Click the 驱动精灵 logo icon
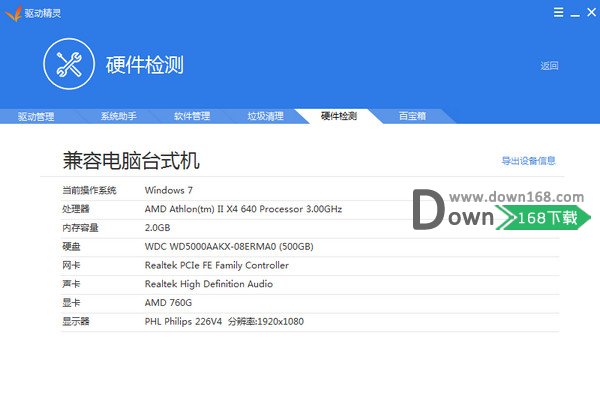This screenshot has height=420, width=600. point(13,13)
